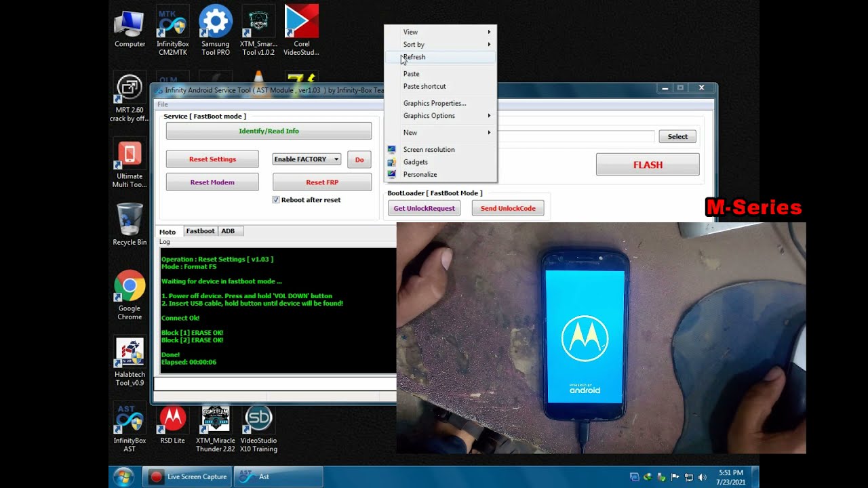868x488 pixels.
Task: Click 'Block [1] ERASE OK!' log line
Action: [192, 333]
